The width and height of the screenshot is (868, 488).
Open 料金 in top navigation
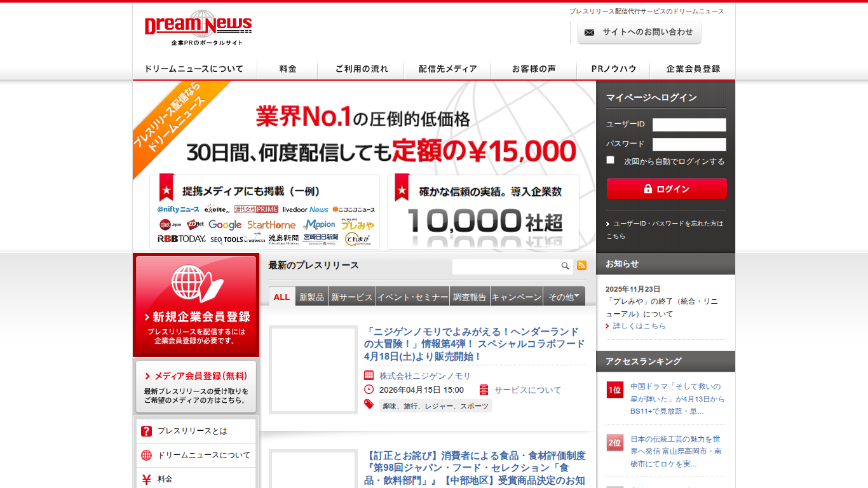pyautogui.click(x=287, y=69)
